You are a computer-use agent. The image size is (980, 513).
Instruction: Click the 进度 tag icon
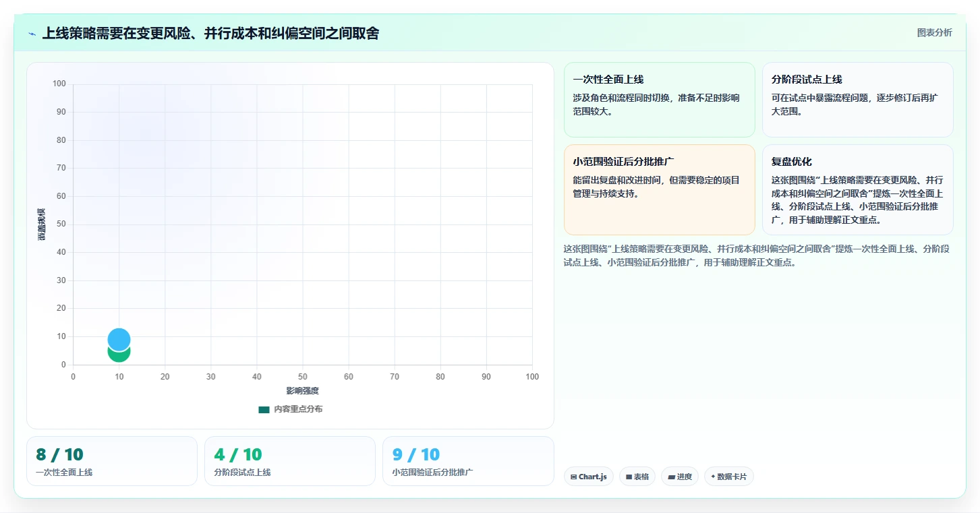[671, 477]
